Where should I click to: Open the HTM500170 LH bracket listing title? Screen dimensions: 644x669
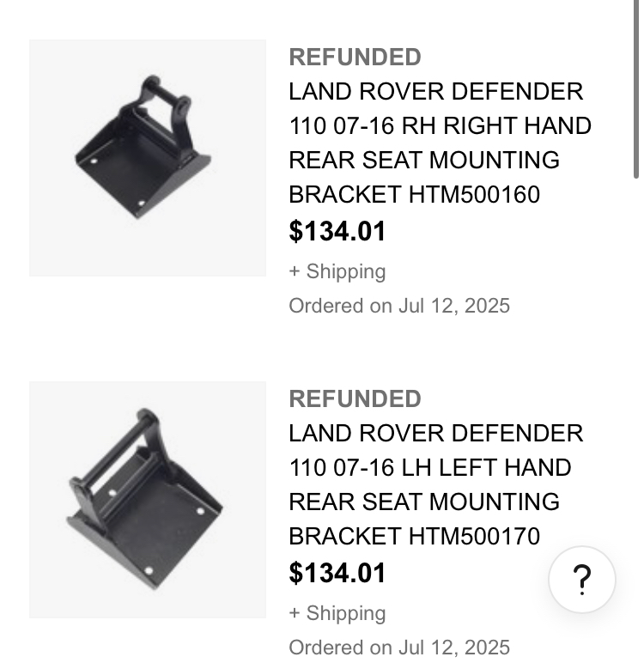click(435, 484)
